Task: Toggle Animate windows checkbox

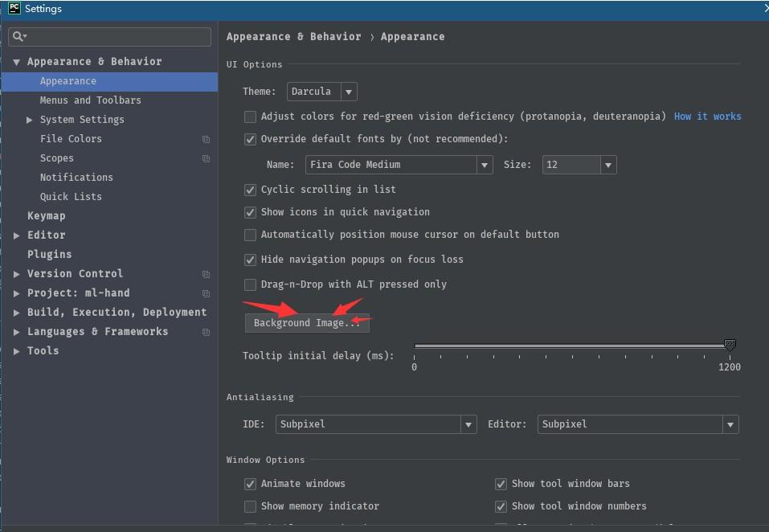Action: pos(250,484)
